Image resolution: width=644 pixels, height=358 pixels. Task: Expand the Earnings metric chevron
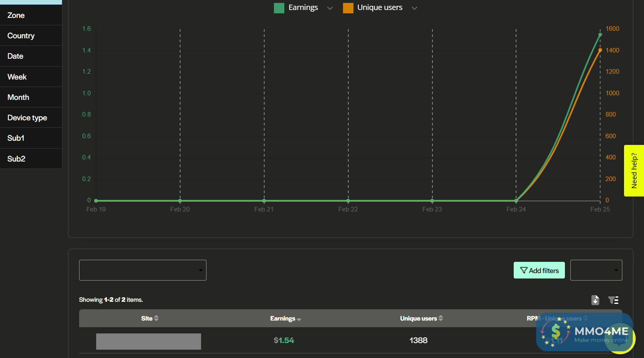330,8
